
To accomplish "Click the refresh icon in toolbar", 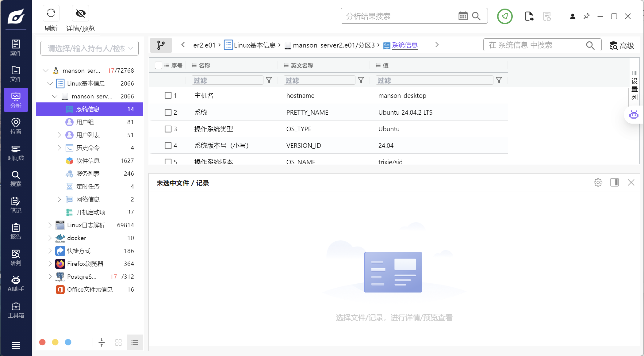I will point(51,13).
